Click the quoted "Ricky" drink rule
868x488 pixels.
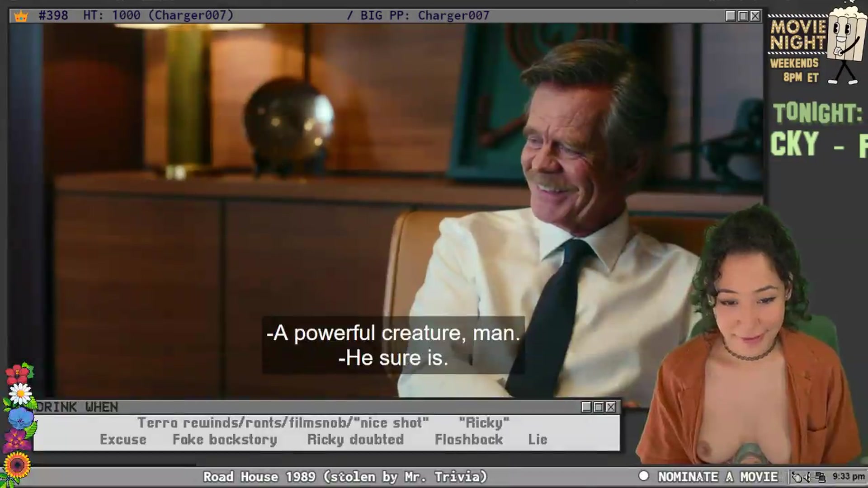pyautogui.click(x=484, y=422)
